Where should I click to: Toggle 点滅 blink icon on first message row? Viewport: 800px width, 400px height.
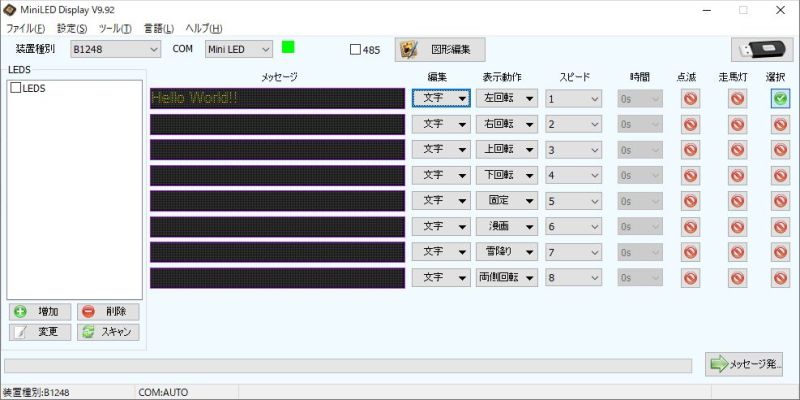pos(690,98)
